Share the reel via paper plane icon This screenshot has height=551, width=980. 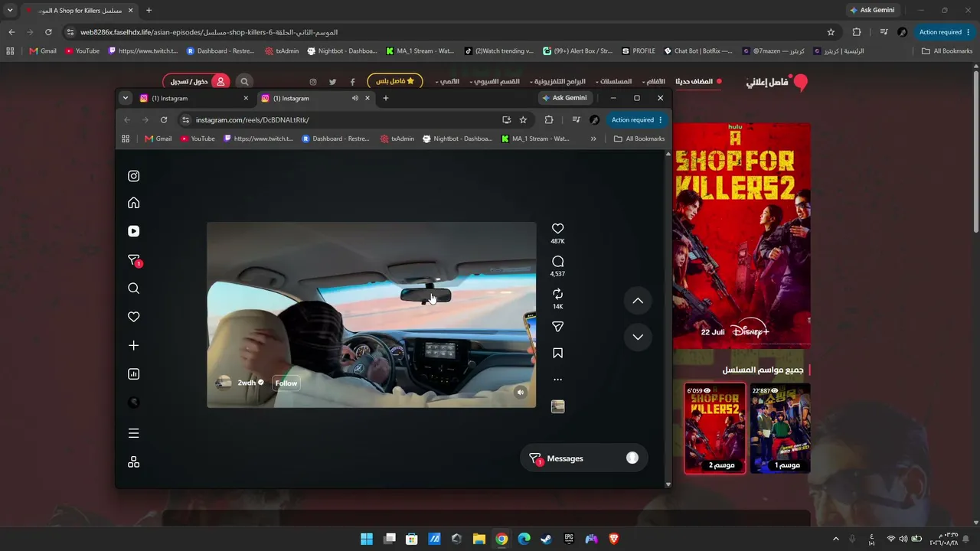tap(557, 327)
